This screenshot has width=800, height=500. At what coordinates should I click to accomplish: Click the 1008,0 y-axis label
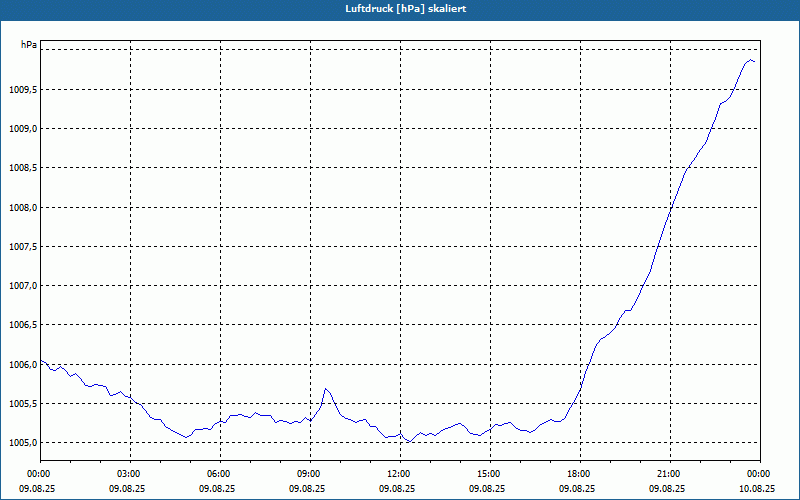tap(23, 208)
